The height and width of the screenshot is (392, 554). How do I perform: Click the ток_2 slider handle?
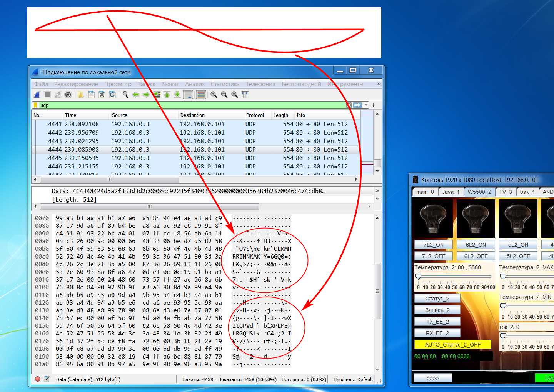point(503,336)
